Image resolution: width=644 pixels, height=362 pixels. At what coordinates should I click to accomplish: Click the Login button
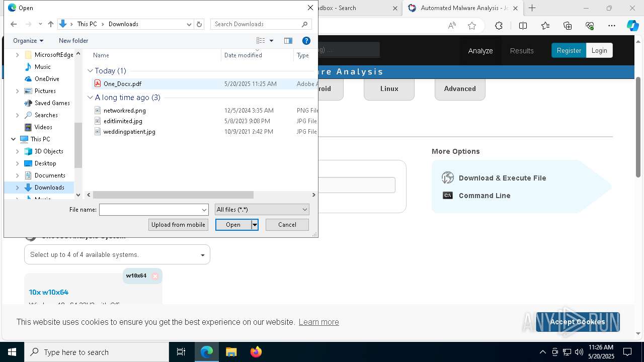[x=599, y=51]
